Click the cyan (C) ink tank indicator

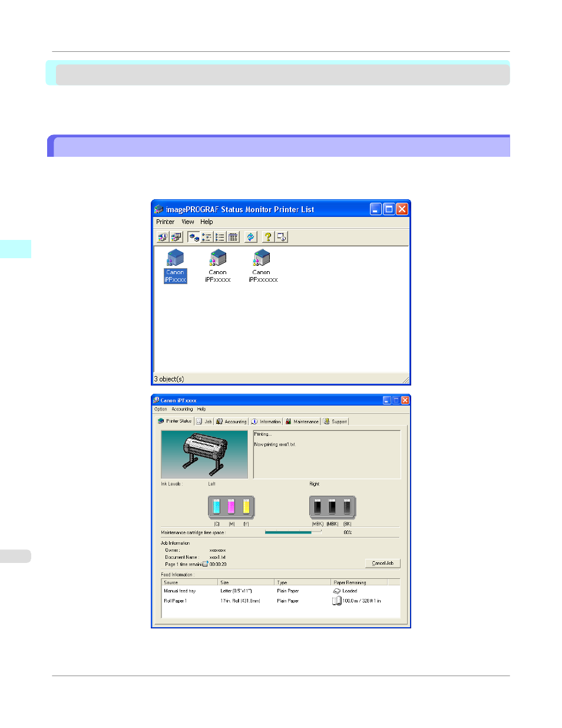tap(216, 506)
